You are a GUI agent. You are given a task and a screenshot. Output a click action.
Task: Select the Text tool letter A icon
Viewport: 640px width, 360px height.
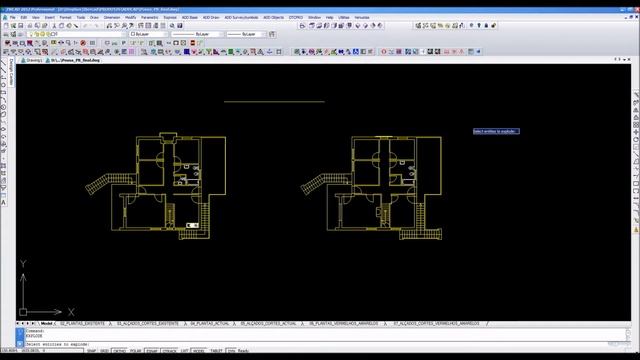(4, 202)
